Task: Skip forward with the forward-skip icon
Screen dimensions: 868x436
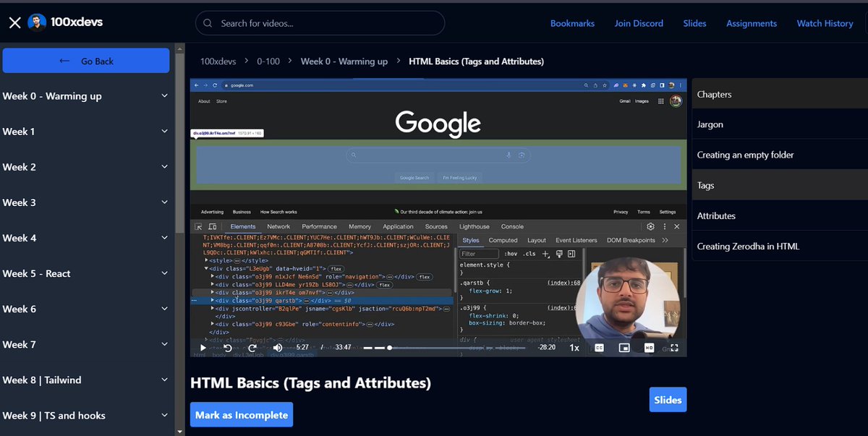Action: click(252, 348)
